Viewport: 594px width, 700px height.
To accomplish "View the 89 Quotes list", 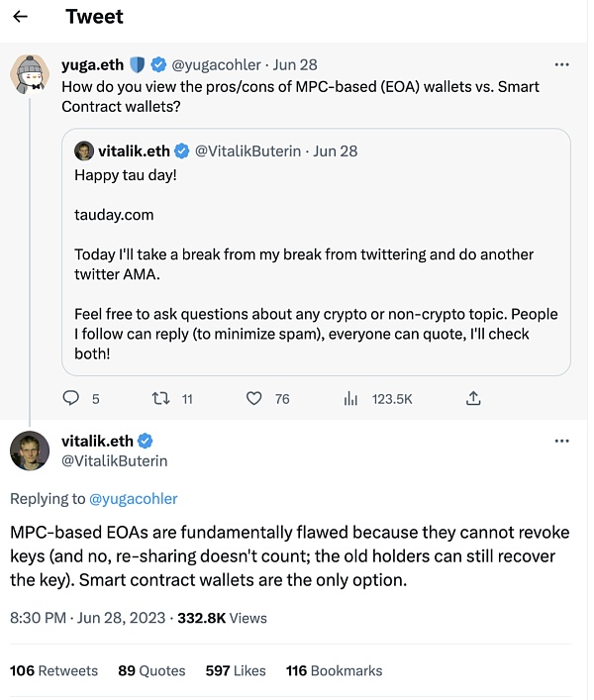I will point(151,670).
